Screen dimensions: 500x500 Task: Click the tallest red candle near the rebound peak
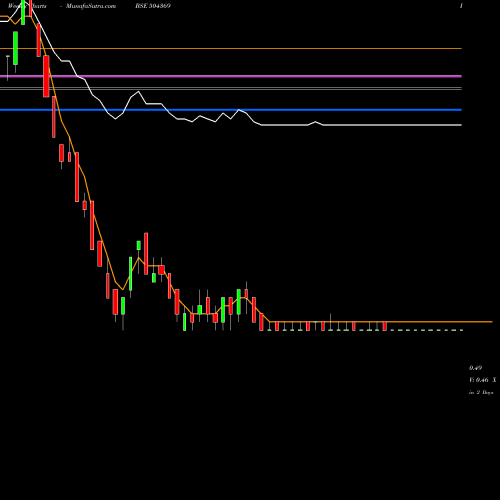[146, 254]
